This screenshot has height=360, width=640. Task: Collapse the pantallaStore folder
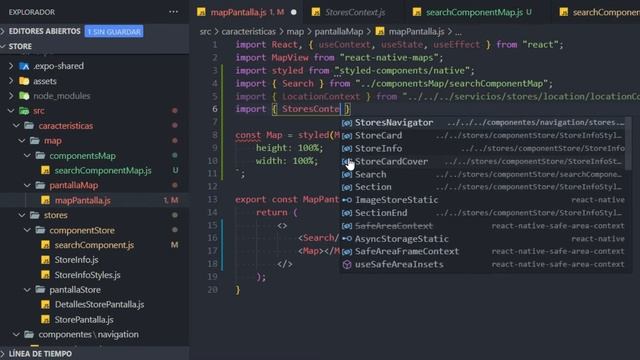[x=27, y=289]
